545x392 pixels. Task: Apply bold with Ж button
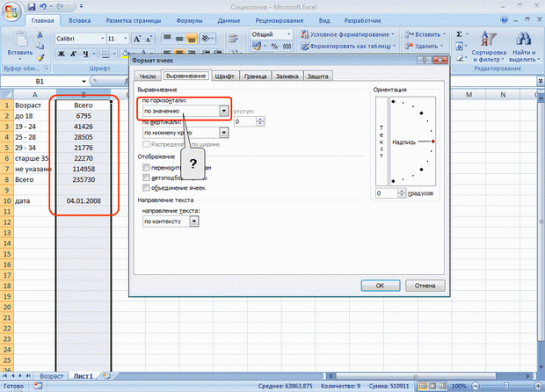[x=62, y=54]
